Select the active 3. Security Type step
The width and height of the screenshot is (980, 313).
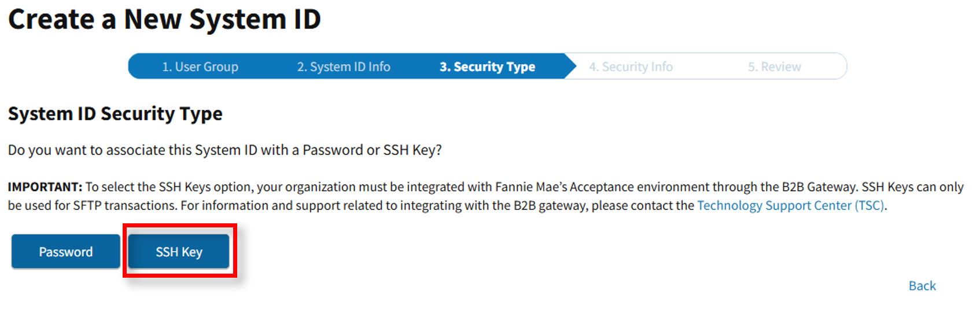click(x=487, y=67)
